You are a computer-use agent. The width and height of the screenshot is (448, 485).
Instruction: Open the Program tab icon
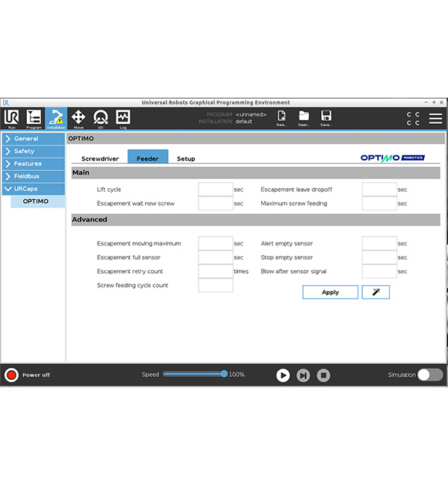[34, 119]
